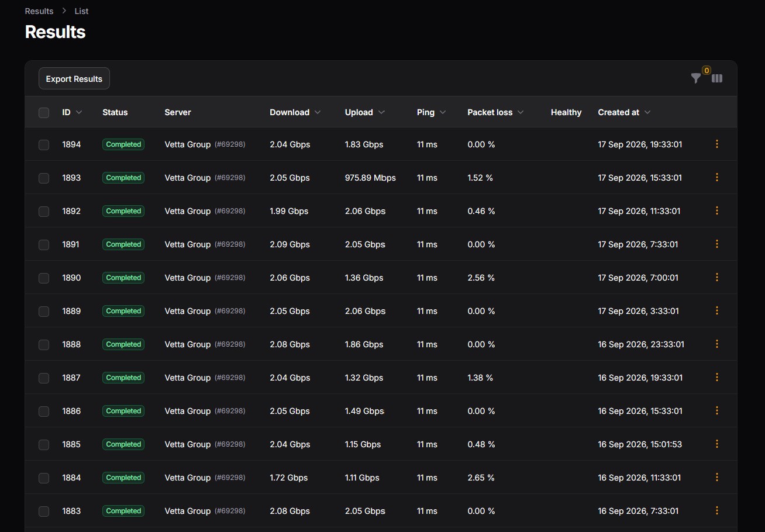
Task: Open three-dot actions for result 1885
Action: [717, 444]
